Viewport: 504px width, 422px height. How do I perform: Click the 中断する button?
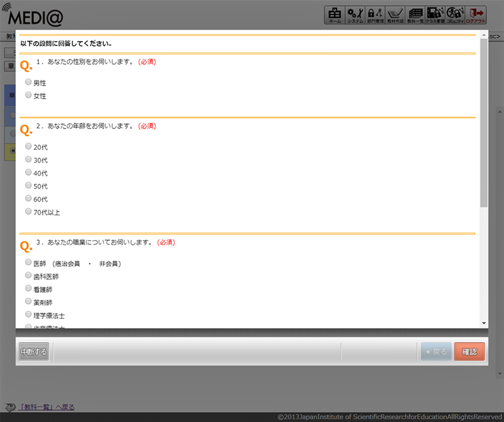pos(33,351)
